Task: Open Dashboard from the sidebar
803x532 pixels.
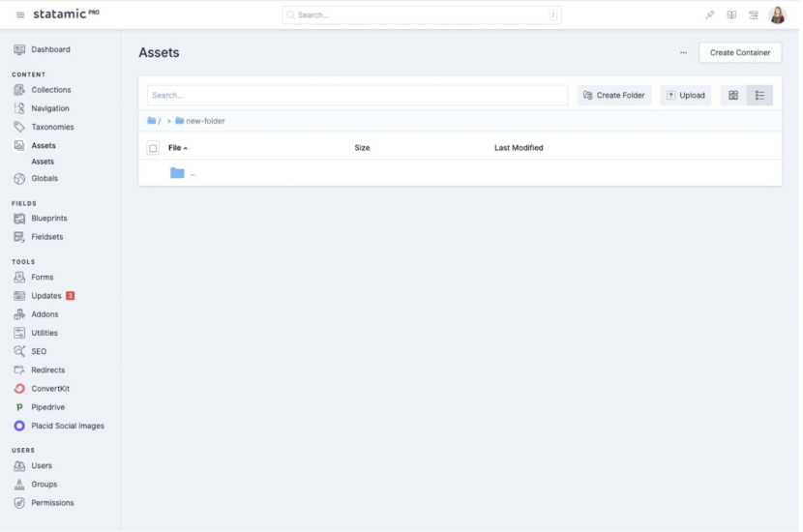Action: coord(50,49)
